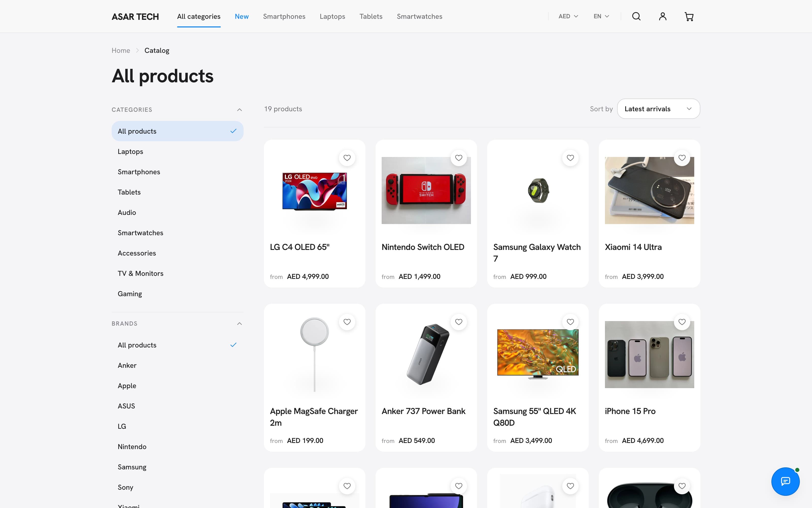Filter by Samsung brand
This screenshot has height=508, width=812.
pos(178,467)
